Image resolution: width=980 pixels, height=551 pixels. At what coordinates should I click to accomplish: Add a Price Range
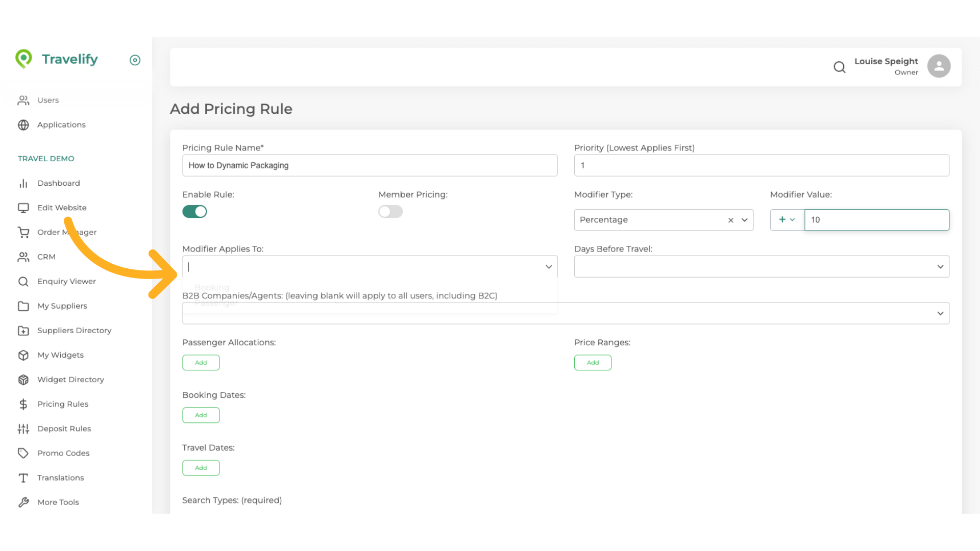click(593, 363)
